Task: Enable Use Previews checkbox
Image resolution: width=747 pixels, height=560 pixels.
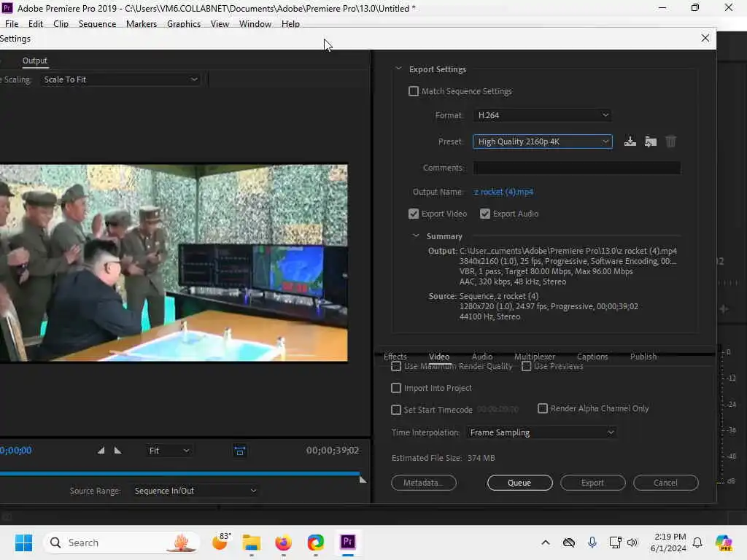Action: 527,366
